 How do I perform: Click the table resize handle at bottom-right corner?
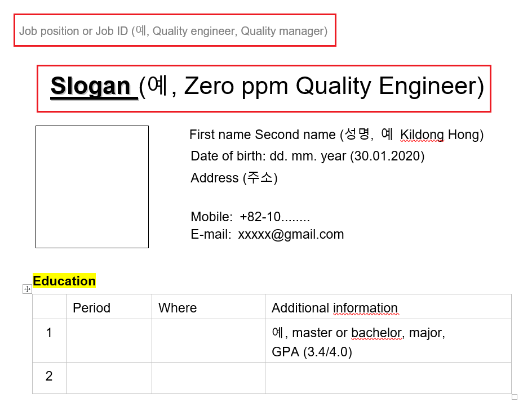[515, 397]
